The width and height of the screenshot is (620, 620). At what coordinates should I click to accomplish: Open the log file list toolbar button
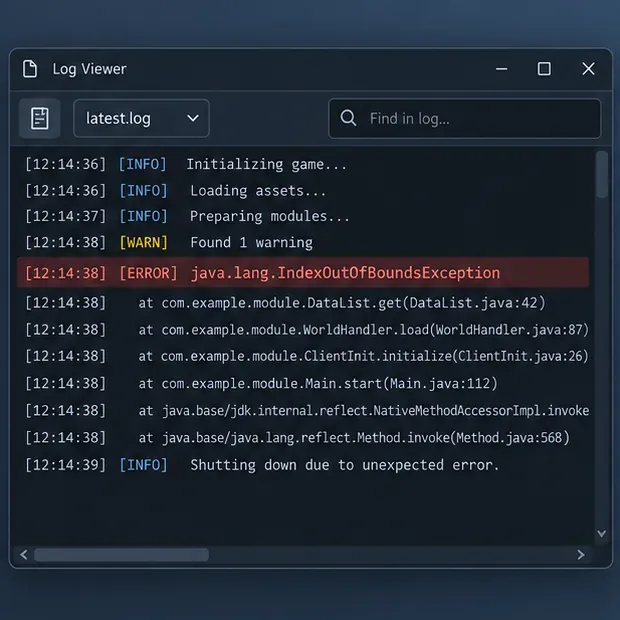40,118
